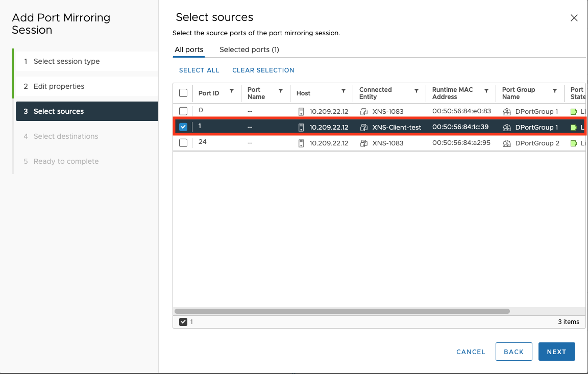Click port group icon for DPortGroup 2
Viewport: 588px width, 374px height.
pos(507,143)
